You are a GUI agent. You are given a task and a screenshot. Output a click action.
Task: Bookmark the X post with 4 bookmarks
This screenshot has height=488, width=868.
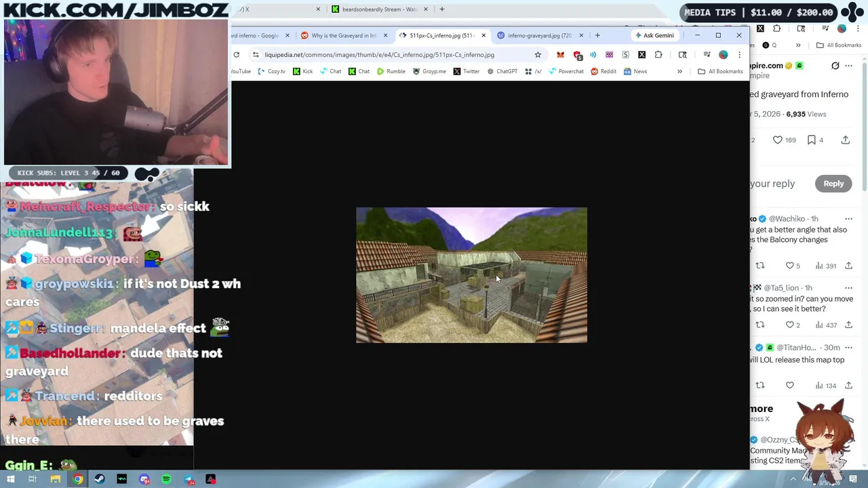click(815, 140)
